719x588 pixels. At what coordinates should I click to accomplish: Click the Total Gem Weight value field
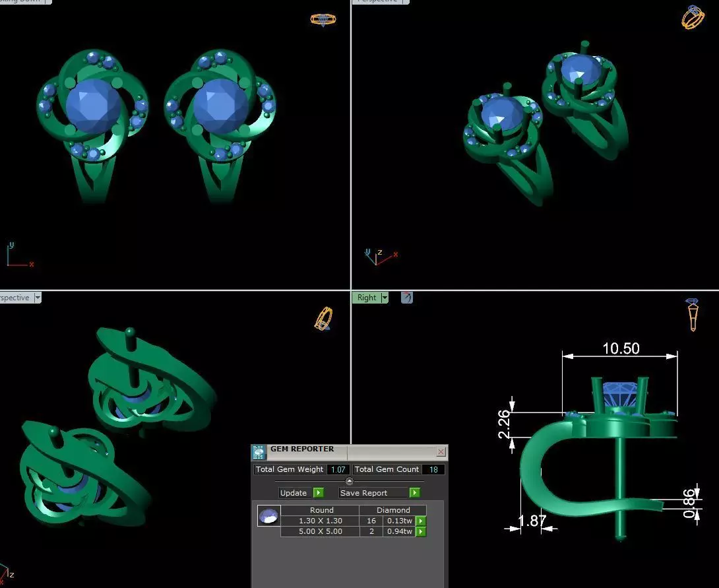338,469
